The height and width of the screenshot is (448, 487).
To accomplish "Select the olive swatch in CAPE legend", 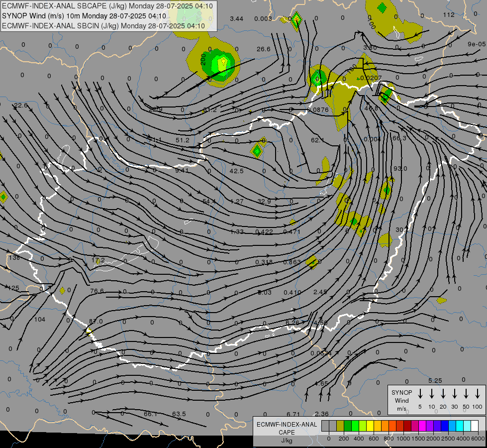I will [340, 426].
